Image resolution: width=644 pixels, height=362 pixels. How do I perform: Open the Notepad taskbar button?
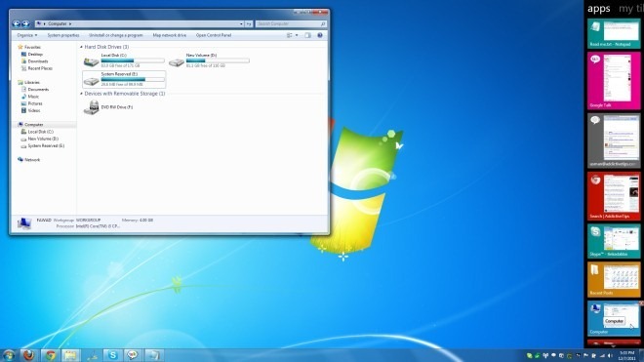pos(153,355)
